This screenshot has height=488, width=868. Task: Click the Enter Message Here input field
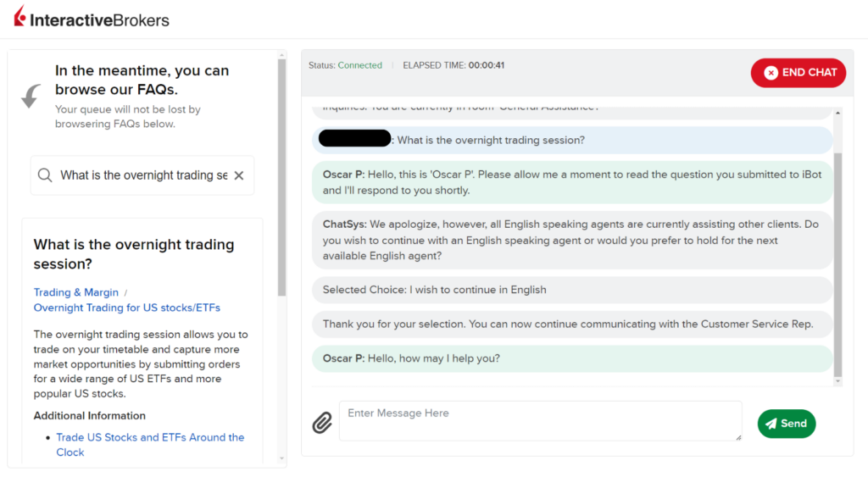[x=540, y=420]
